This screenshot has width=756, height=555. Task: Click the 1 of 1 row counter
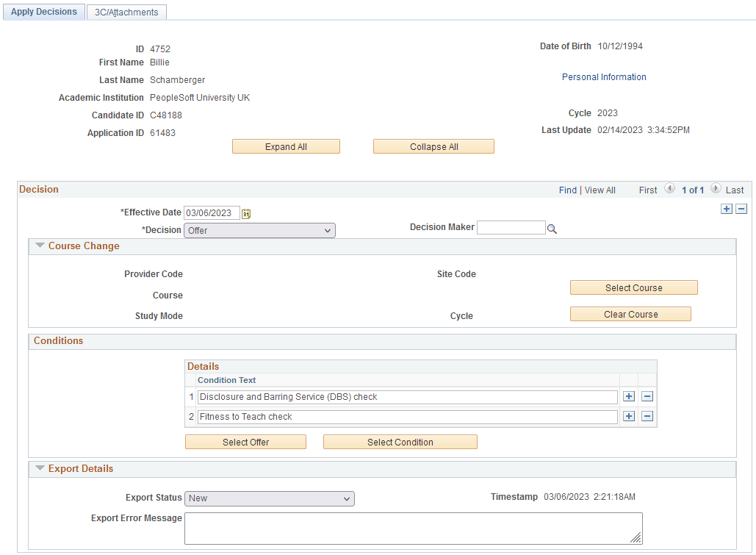pos(692,190)
